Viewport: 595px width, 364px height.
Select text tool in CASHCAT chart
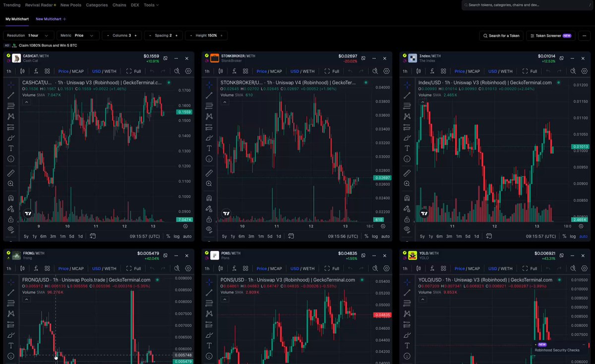(11, 148)
